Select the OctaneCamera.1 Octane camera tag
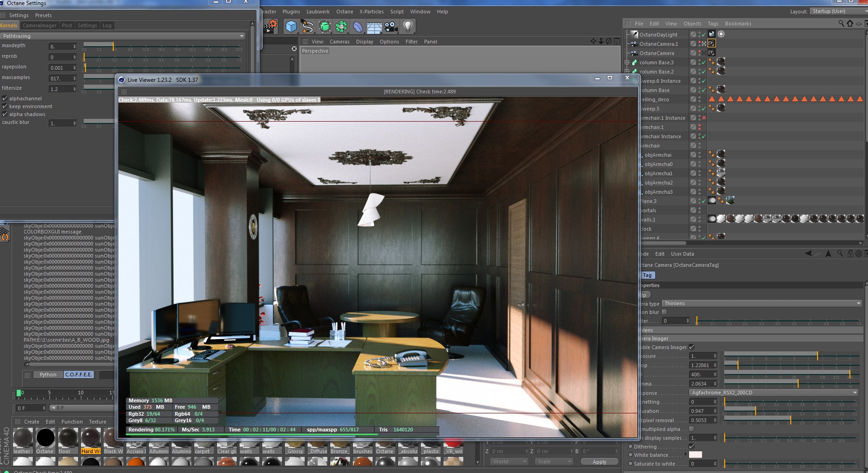 click(712, 43)
